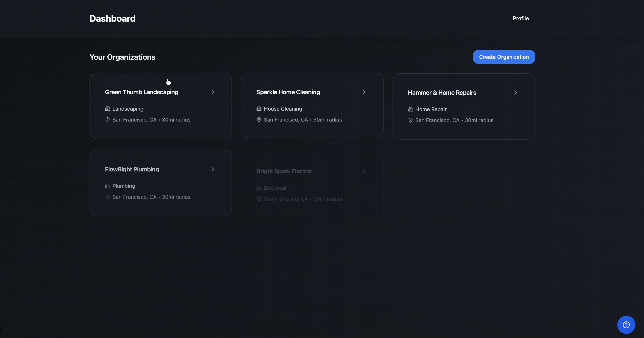This screenshot has height=338, width=644.
Task: Click the location pin under FlowRight Plumbing
Action: click(x=108, y=197)
